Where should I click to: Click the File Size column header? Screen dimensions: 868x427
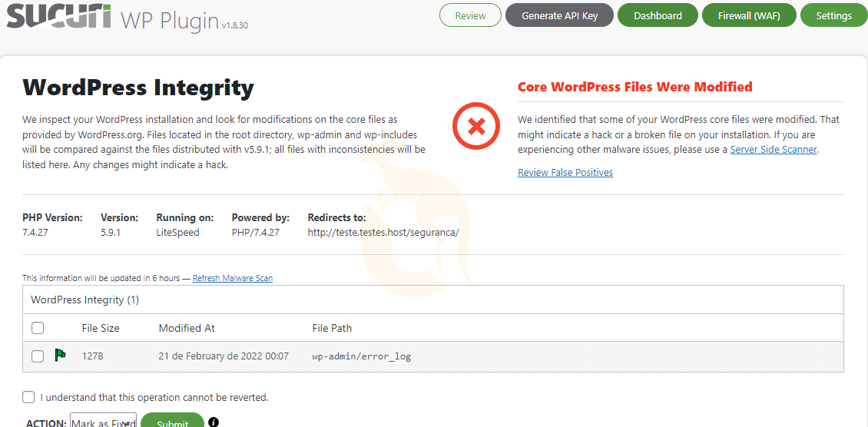click(101, 328)
